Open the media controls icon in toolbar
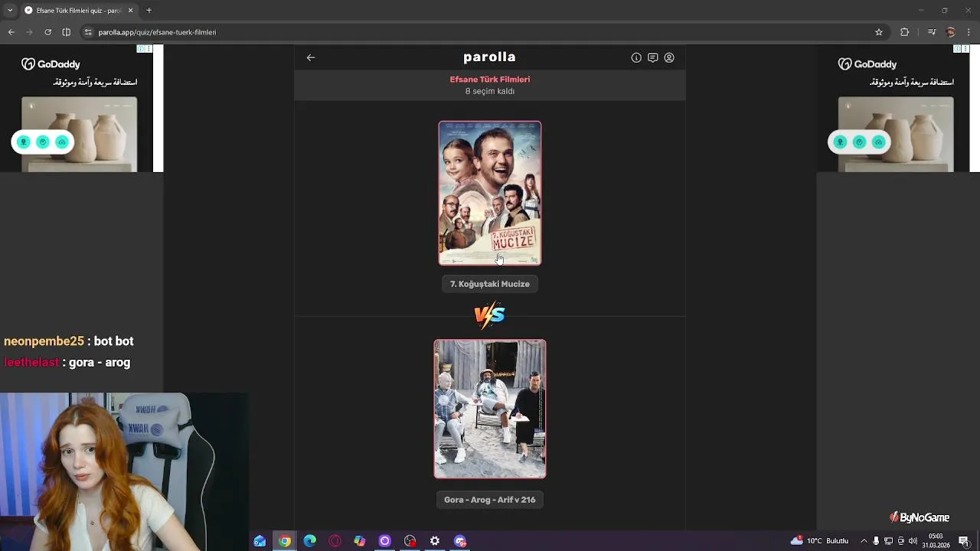 click(x=932, y=32)
